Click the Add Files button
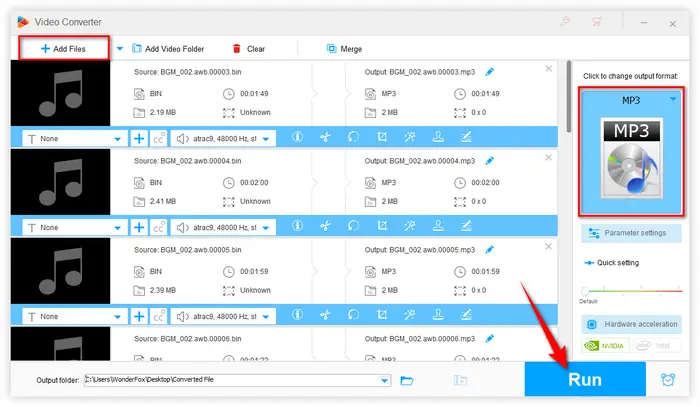 (x=63, y=48)
